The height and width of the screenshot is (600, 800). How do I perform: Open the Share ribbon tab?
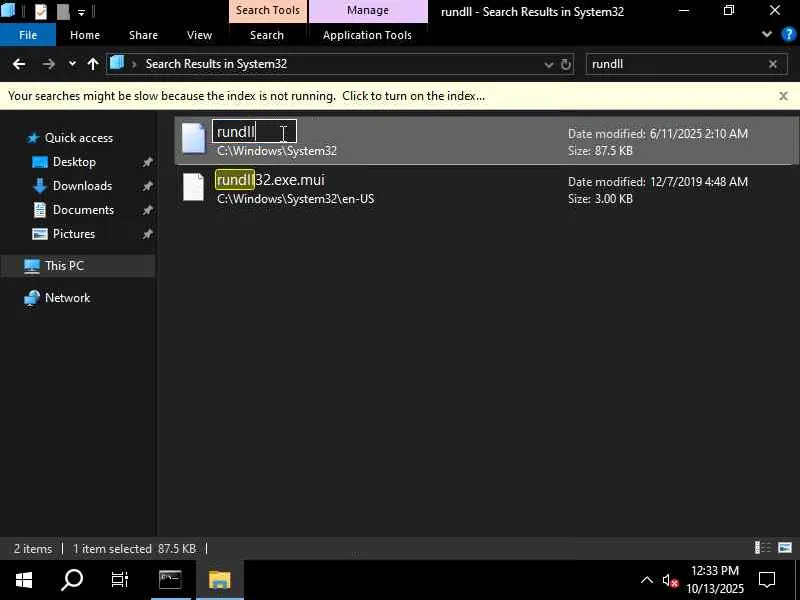click(143, 35)
